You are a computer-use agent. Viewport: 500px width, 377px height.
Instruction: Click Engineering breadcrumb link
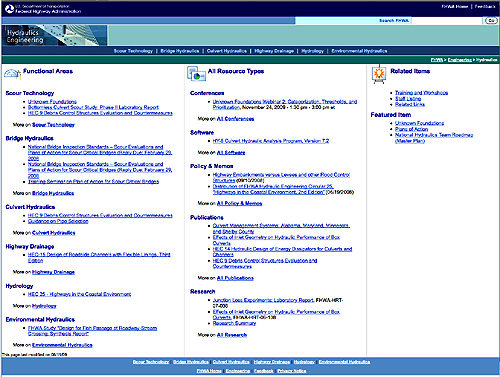click(459, 60)
